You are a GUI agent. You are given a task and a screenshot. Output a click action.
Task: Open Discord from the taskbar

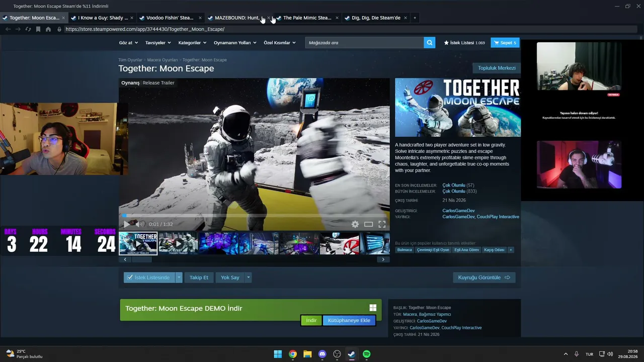click(x=323, y=354)
